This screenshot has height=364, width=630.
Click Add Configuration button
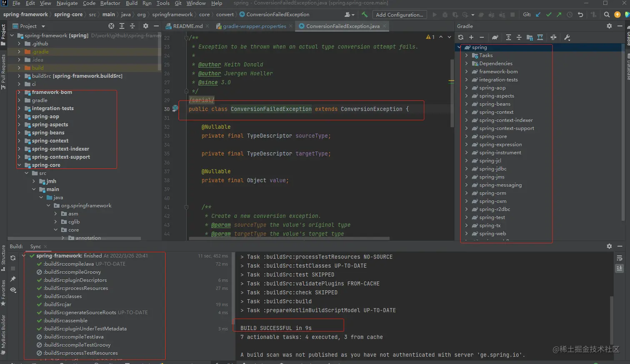pos(399,15)
